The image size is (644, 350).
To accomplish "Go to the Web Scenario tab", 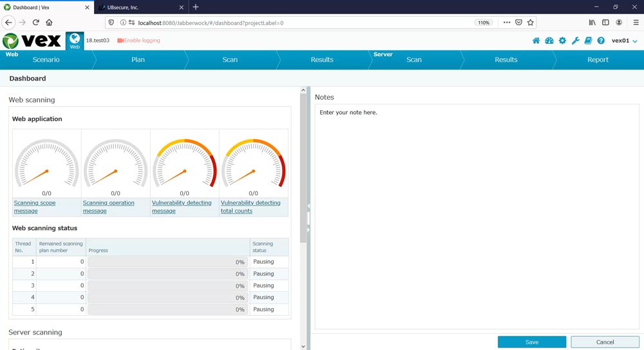I will tap(46, 60).
